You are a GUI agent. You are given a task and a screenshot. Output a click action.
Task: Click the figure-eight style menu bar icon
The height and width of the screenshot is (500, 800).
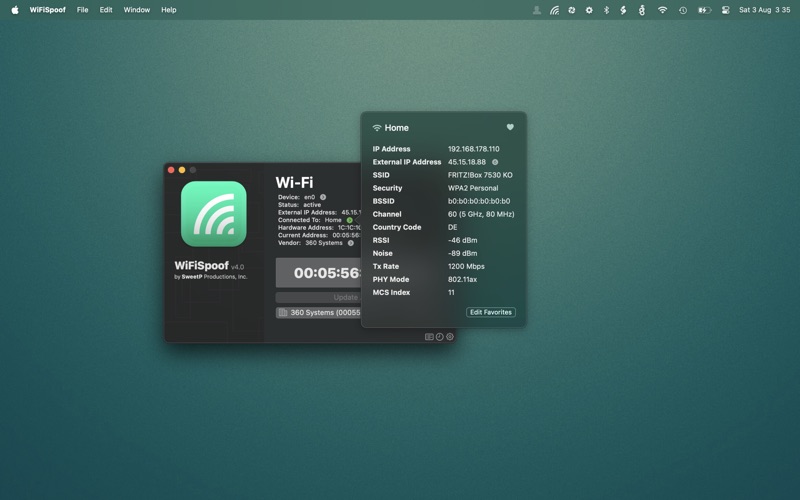tap(641, 10)
